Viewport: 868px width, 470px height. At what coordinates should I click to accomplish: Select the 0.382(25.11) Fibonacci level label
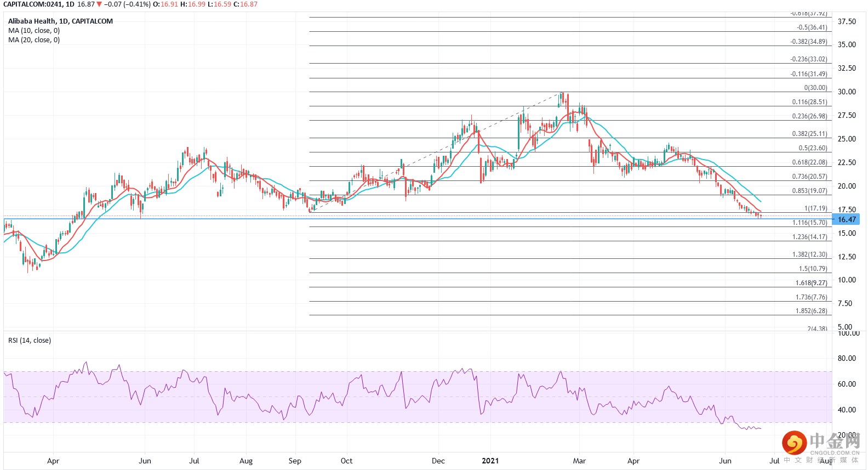(x=809, y=134)
